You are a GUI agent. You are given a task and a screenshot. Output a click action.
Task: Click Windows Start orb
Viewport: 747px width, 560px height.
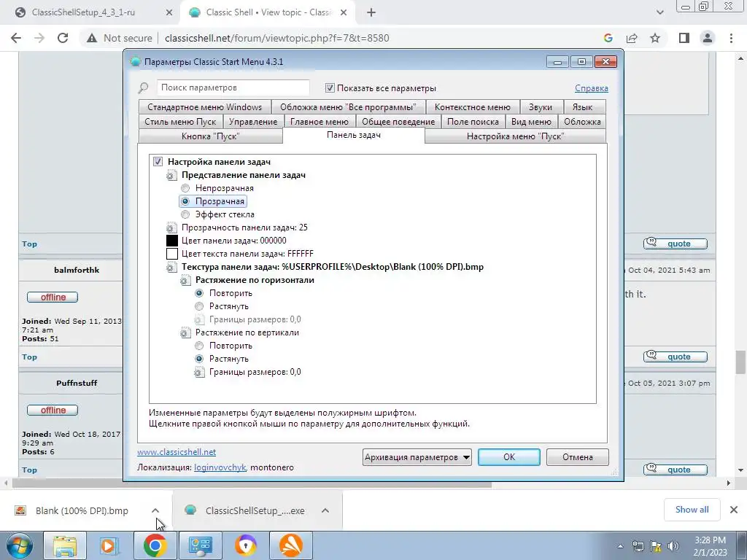[x=20, y=545]
